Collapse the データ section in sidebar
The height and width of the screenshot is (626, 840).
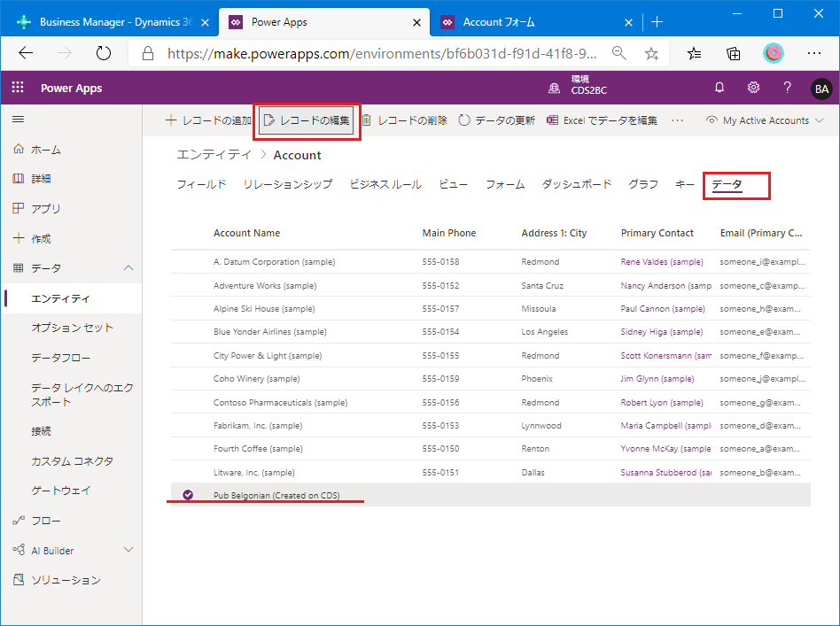128,267
